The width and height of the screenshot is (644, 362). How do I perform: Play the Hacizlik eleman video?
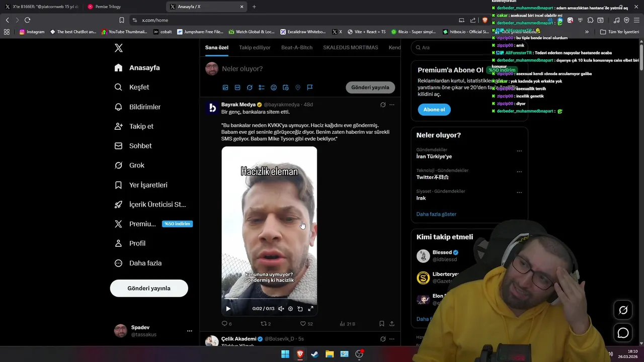[228, 309]
